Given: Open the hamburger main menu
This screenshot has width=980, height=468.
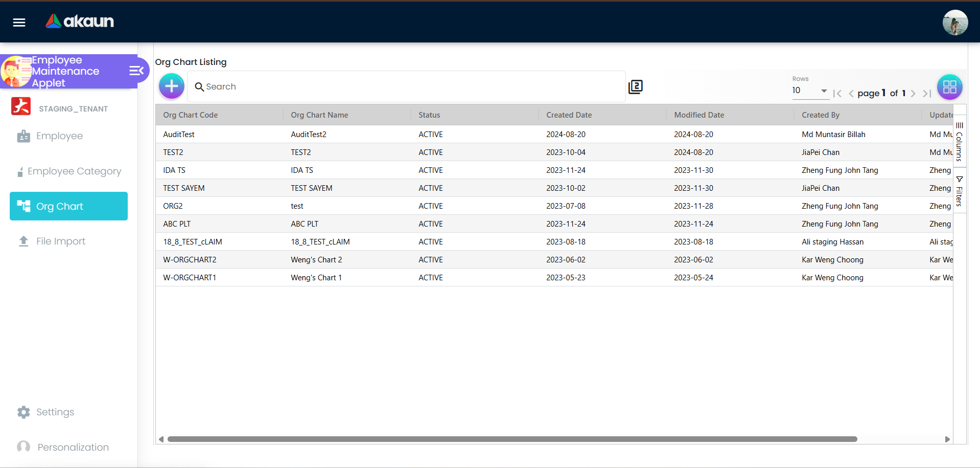Looking at the screenshot, I should coord(19,22).
